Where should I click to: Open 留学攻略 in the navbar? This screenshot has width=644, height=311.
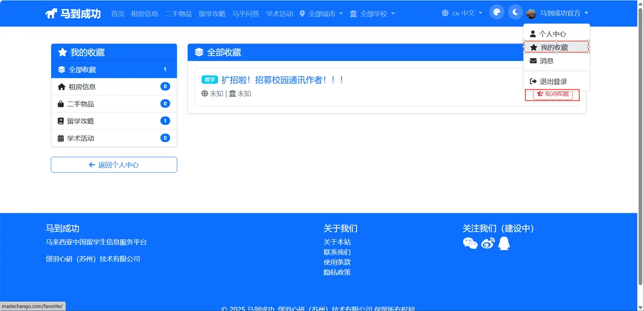212,13
